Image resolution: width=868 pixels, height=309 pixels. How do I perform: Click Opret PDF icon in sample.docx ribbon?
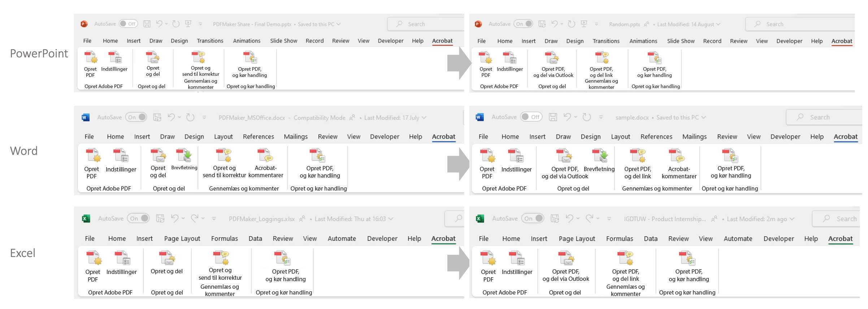[x=487, y=155]
